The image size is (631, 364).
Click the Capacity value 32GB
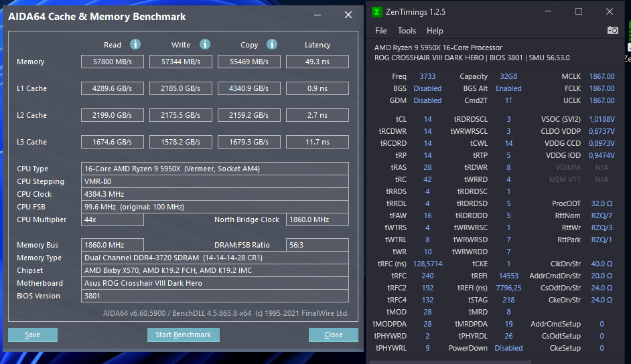[x=508, y=76]
